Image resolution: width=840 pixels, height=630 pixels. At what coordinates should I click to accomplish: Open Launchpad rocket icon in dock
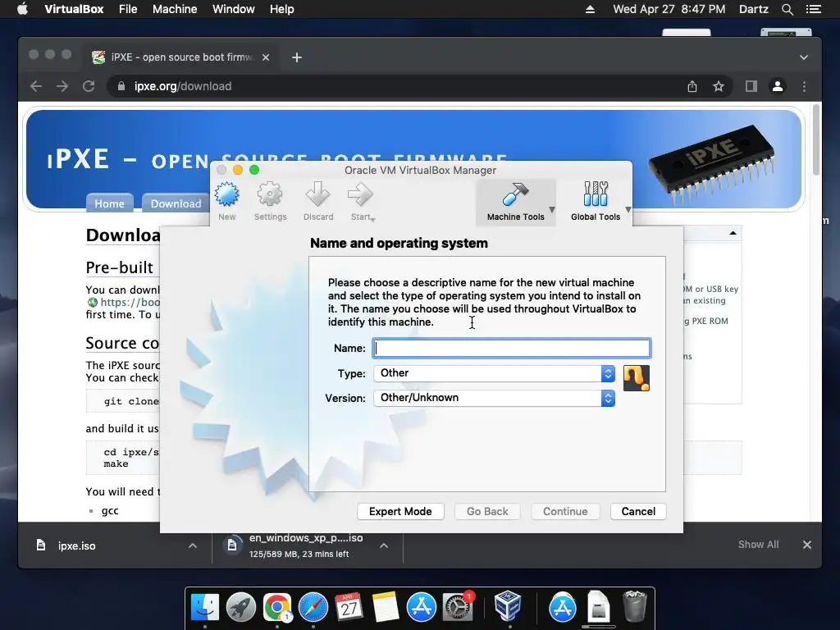[x=241, y=607]
